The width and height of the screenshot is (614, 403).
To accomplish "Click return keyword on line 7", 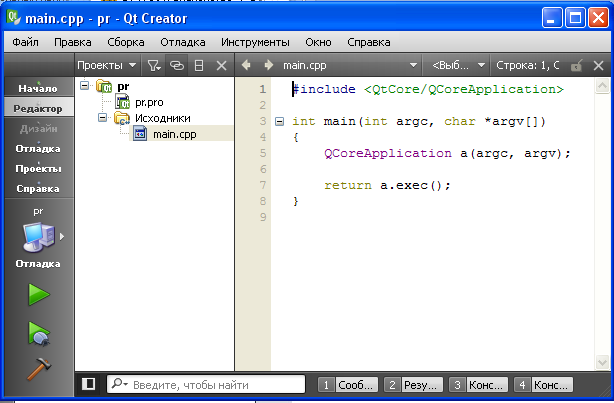I will [348, 185].
